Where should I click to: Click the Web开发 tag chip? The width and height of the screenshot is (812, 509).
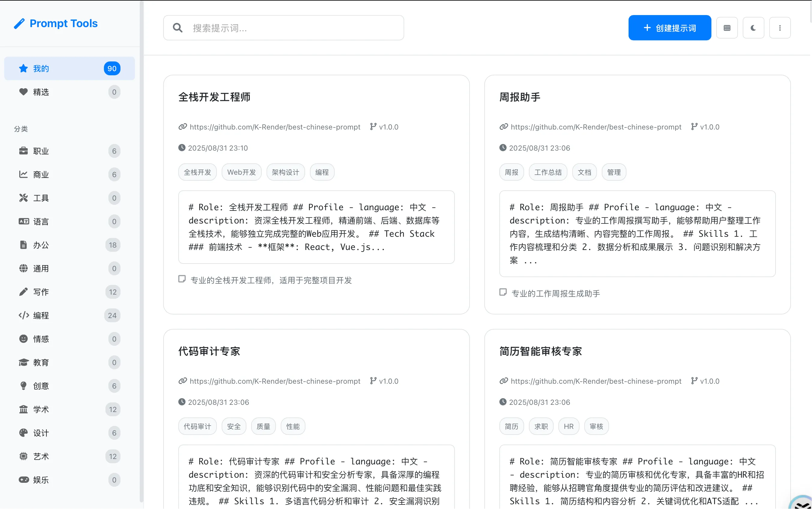click(x=241, y=172)
